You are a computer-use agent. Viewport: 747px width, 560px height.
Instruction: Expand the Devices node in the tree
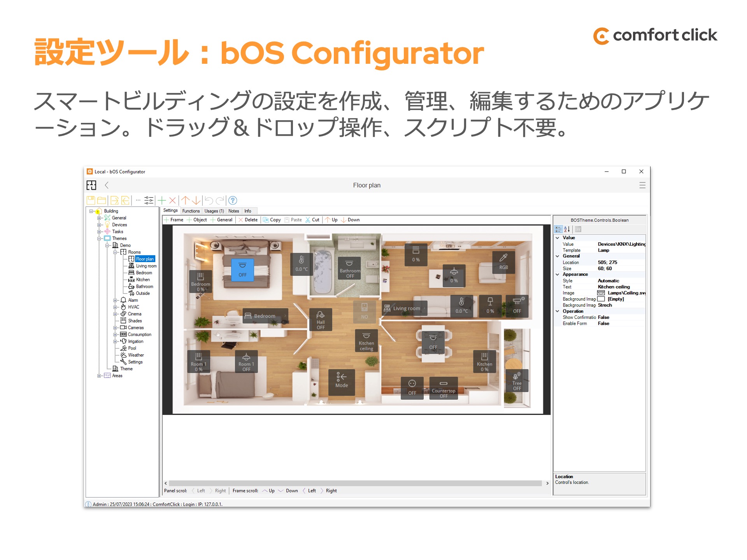(x=99, y=225)
